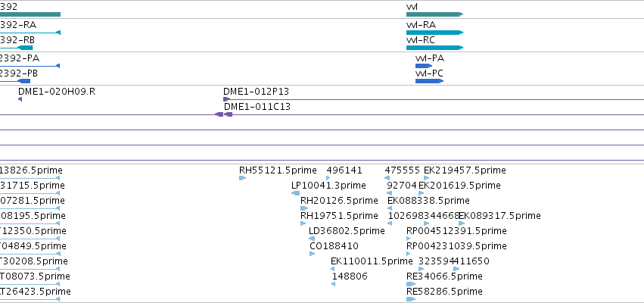644x303 pixels.
Task: Click the vvl-PA protein feature
Action: 424,66
